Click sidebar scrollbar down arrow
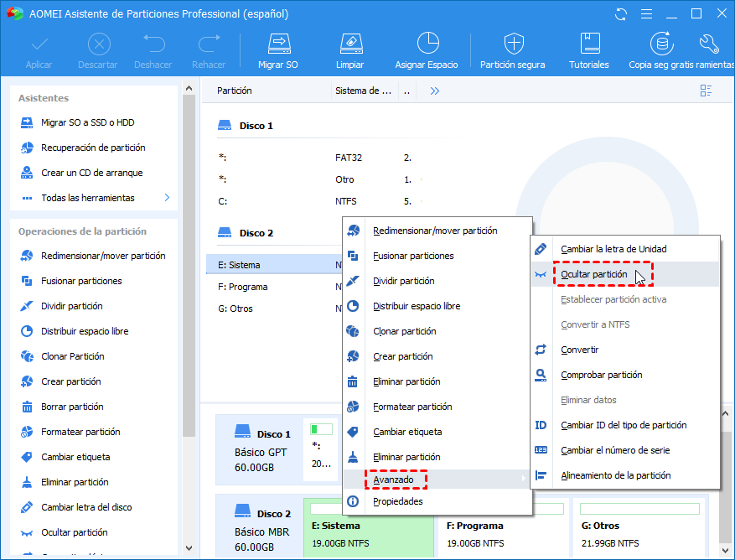The image size is (735, 560). click(x=189, y=547)
